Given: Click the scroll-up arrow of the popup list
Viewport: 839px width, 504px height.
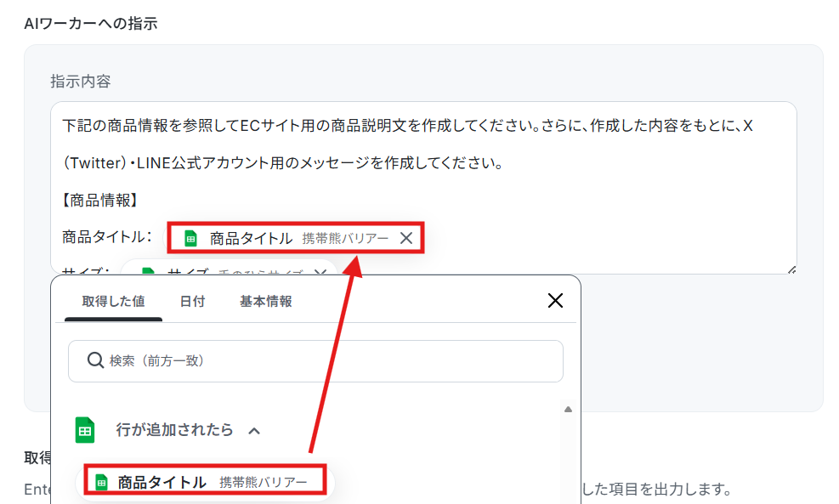Looking at the screenshot, I should pyautogui.click(x=568, y=410).
